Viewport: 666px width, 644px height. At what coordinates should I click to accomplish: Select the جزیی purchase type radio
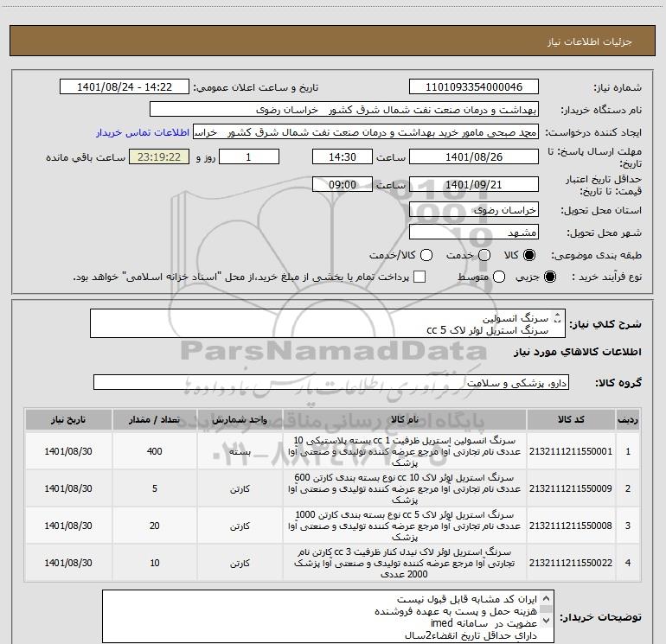549,277
